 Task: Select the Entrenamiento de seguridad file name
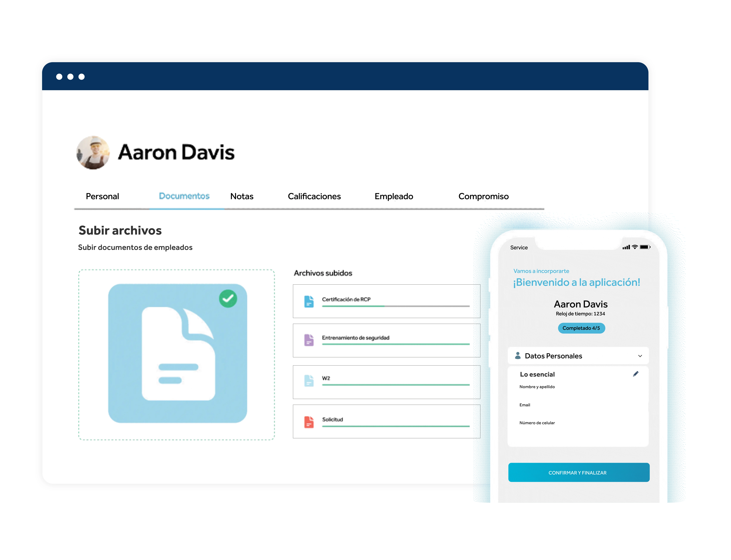tap(355, 338)
